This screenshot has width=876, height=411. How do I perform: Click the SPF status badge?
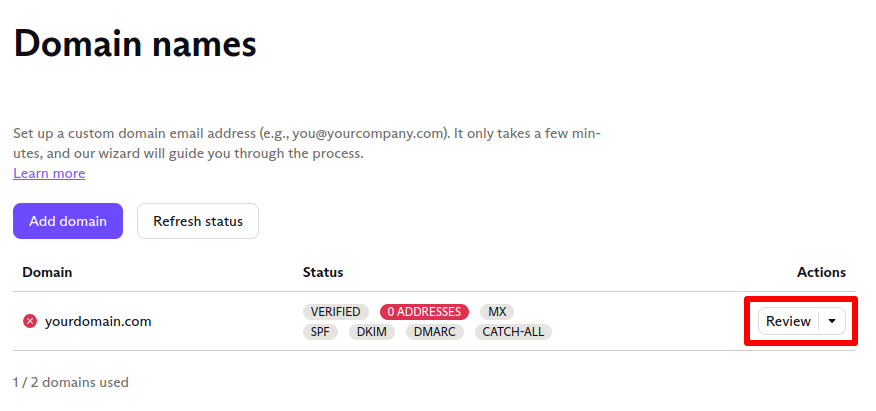(320, 332)
